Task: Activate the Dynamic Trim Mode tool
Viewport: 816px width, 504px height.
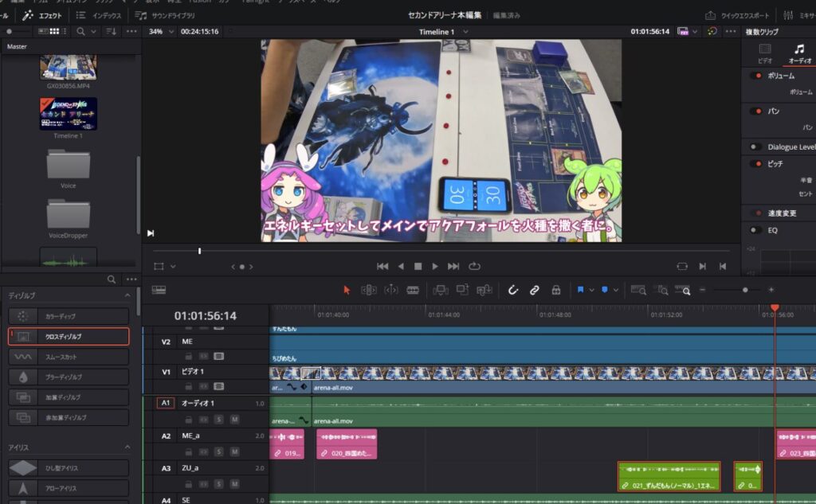Action: (x=390, y=290)
